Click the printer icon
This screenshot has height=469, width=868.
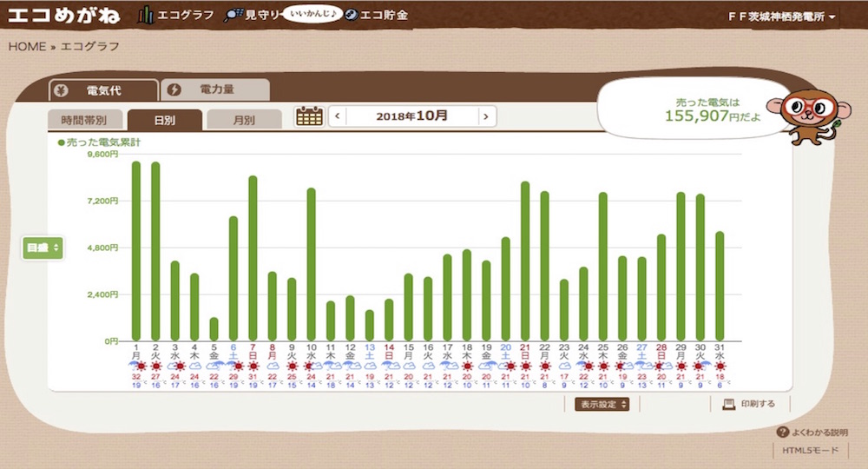coord(728,404)
